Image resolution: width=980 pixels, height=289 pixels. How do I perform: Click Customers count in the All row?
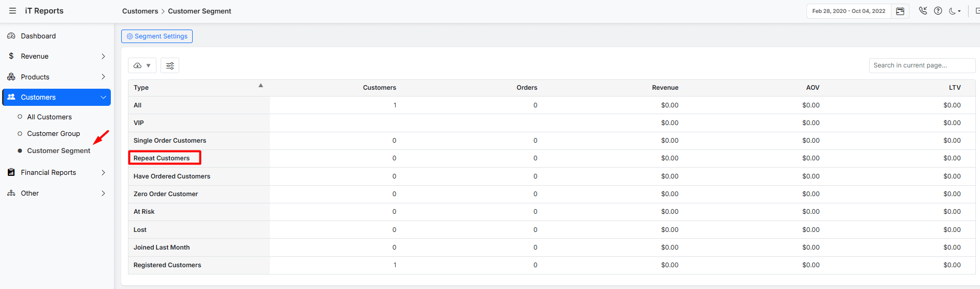point(395,105)
